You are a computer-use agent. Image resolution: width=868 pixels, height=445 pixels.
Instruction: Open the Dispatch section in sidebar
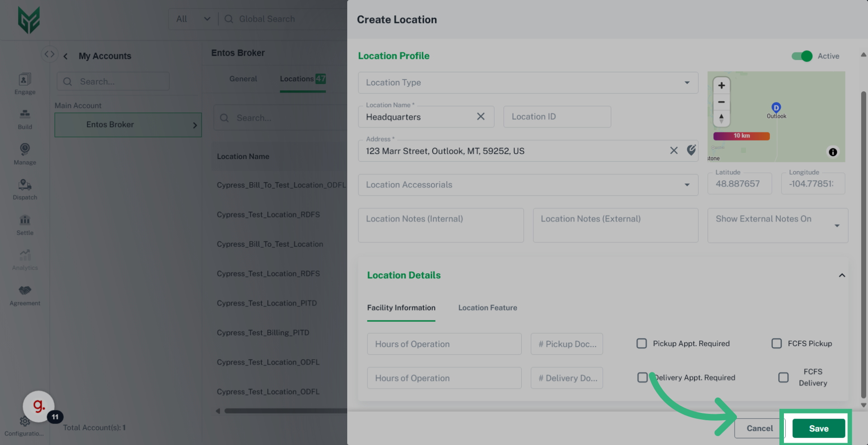pyautogui.click(x=25, y=189)
